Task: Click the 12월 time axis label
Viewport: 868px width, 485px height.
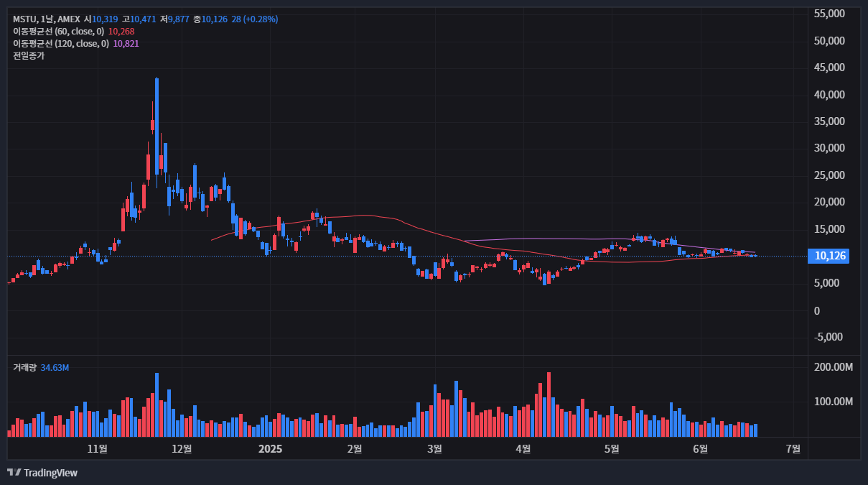Action: pos(182,449)
